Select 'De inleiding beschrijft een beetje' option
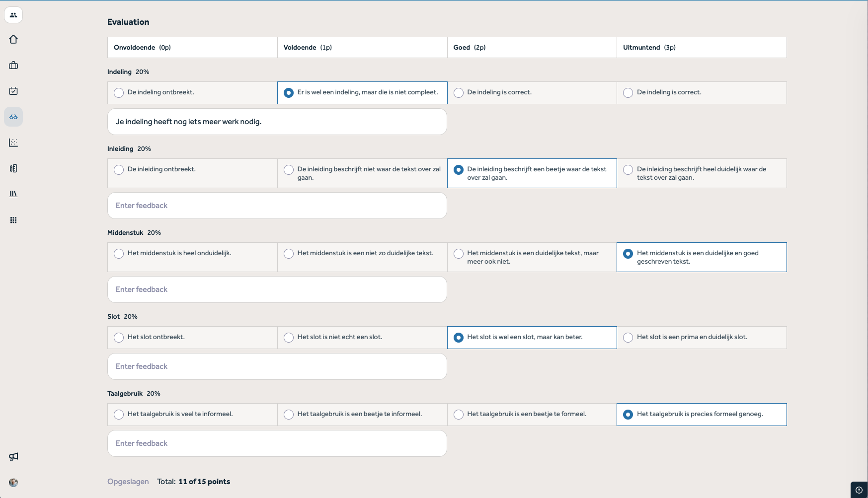 coord(532,173)
